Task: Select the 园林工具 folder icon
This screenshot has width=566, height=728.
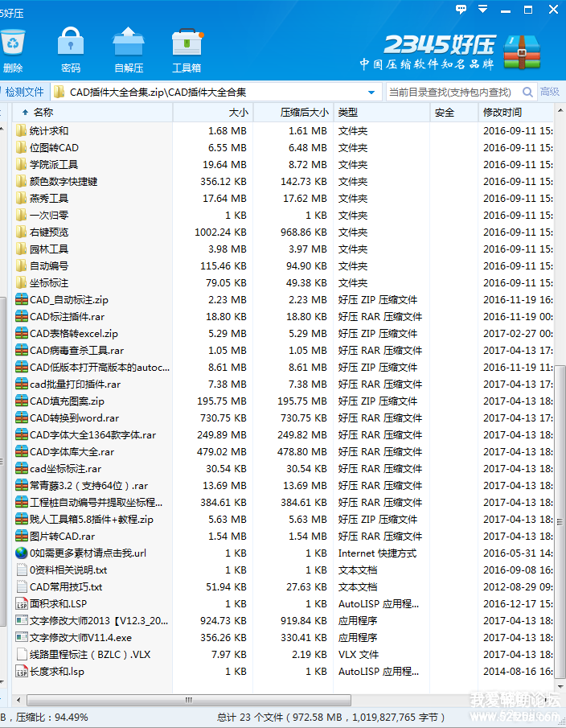Action: click(x=21, y=249)
